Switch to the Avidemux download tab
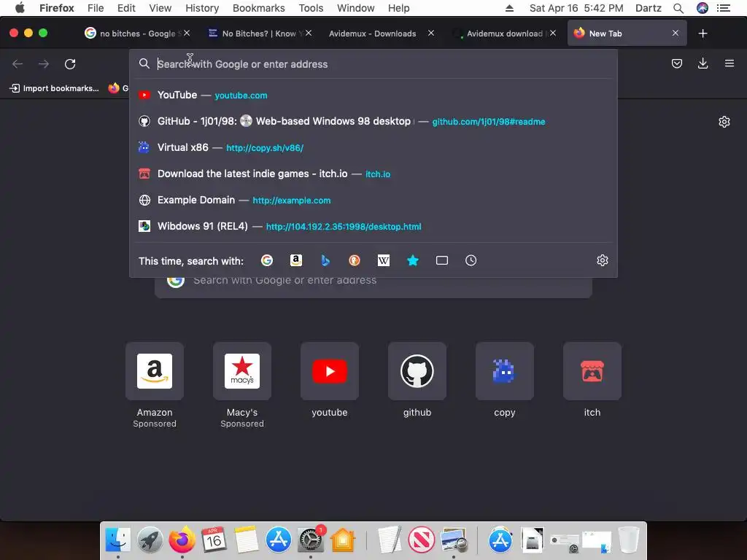This screenshot has height=560, width=747. tap(504, 34)
